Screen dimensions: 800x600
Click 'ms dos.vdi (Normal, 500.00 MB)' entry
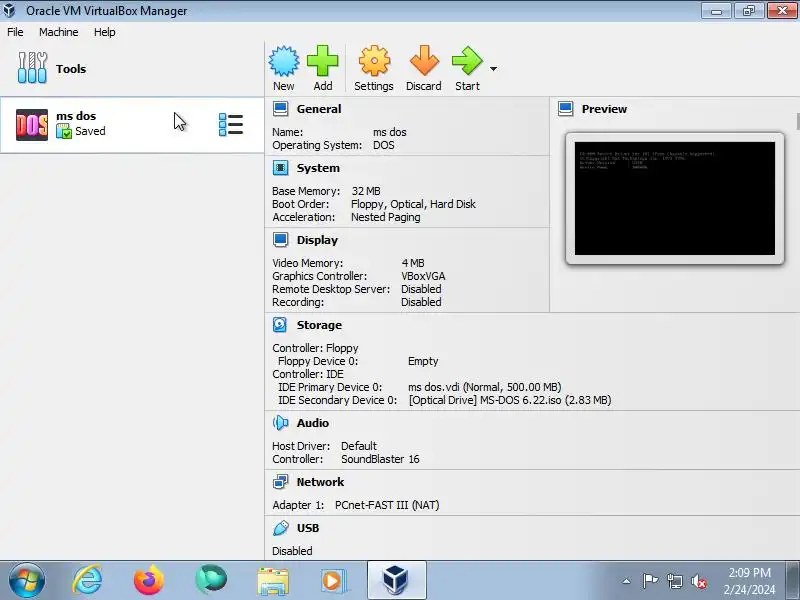tap(485, 387)
